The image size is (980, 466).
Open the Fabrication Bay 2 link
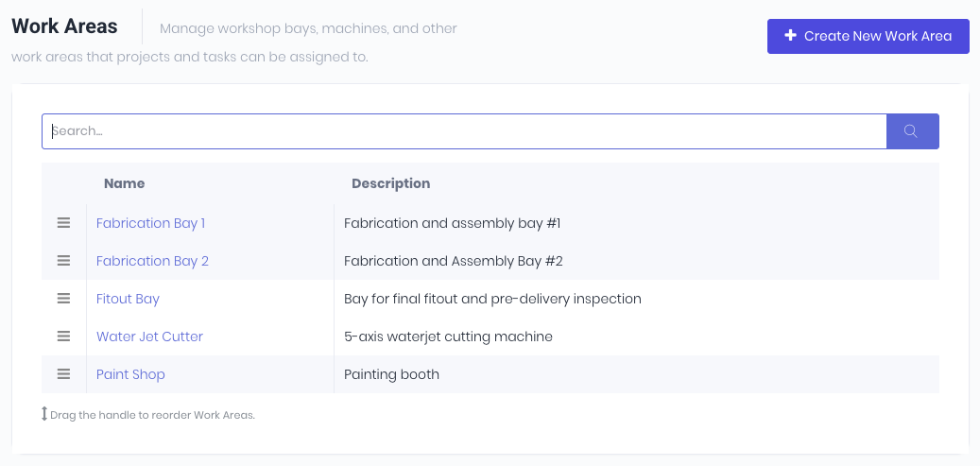pos(152,261)
